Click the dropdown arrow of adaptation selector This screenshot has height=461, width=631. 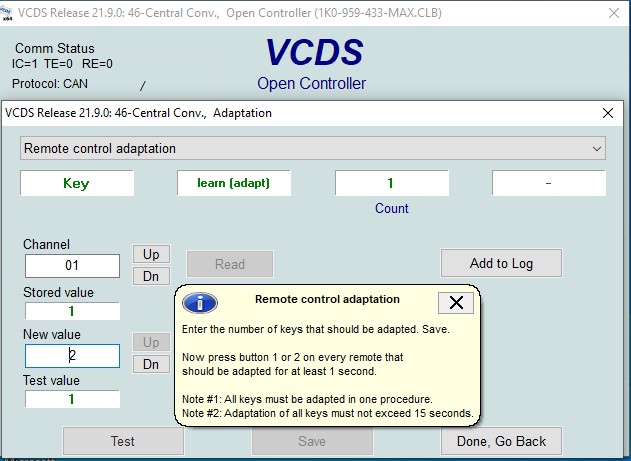click(597, 148)
